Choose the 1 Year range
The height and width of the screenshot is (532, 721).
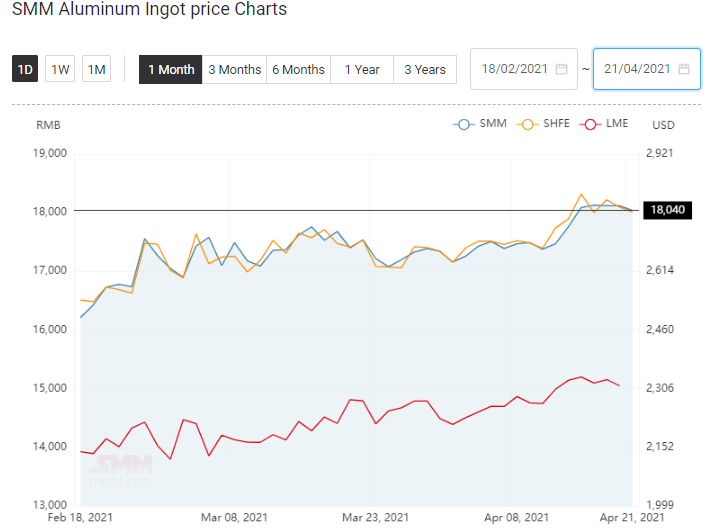coord(362,69)
